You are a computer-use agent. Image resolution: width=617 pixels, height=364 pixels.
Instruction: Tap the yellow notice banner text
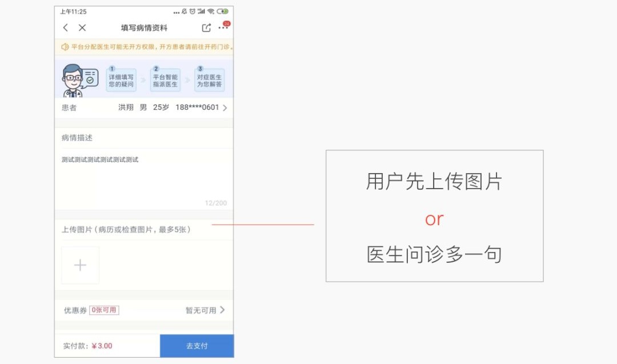pyautogui.click(x=152, y=47)
